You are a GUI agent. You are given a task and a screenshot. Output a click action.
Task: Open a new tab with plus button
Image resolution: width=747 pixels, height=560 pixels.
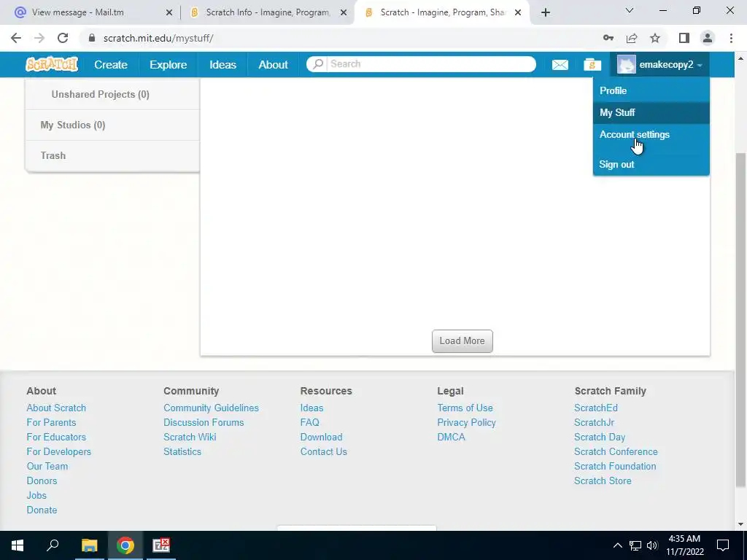(546, 12)
